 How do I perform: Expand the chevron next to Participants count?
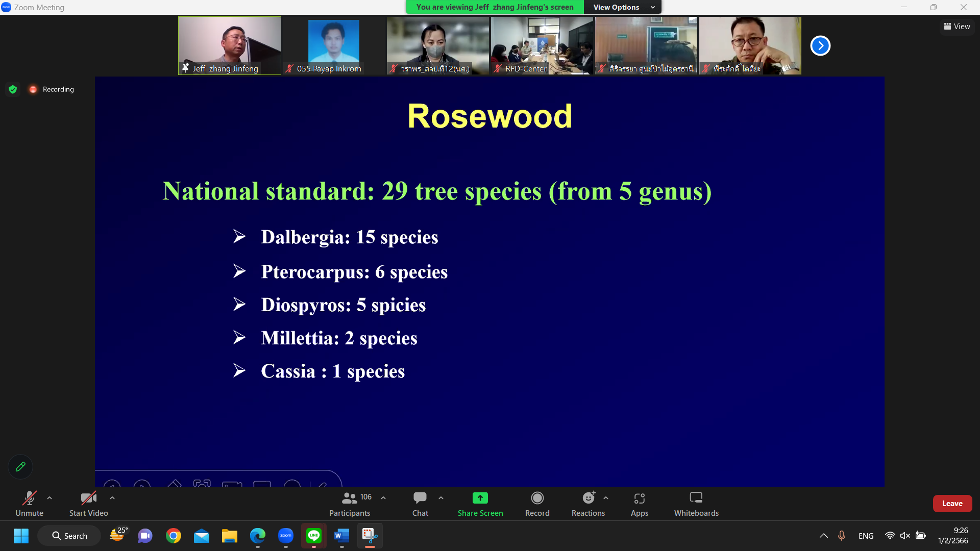383,498
